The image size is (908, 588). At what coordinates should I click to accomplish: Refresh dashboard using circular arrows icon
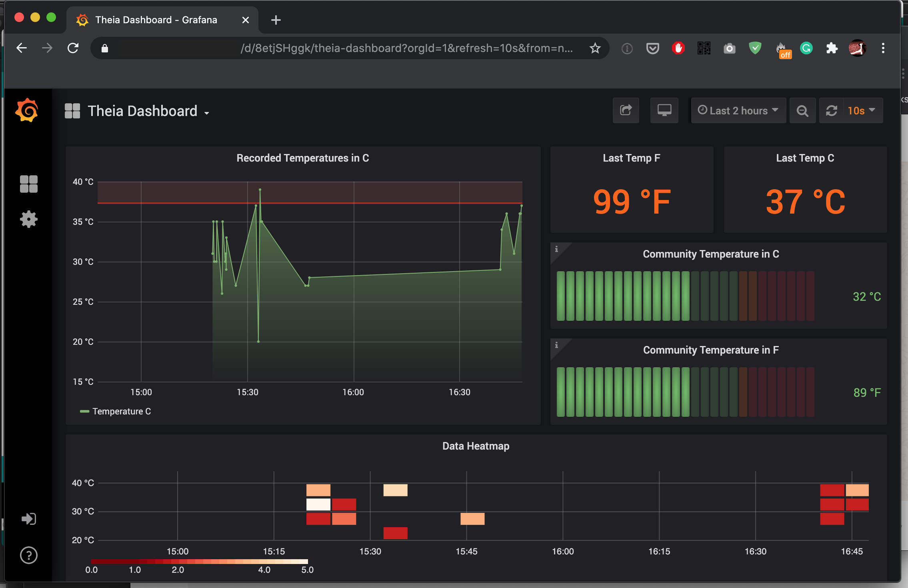(x=832, y=111)
